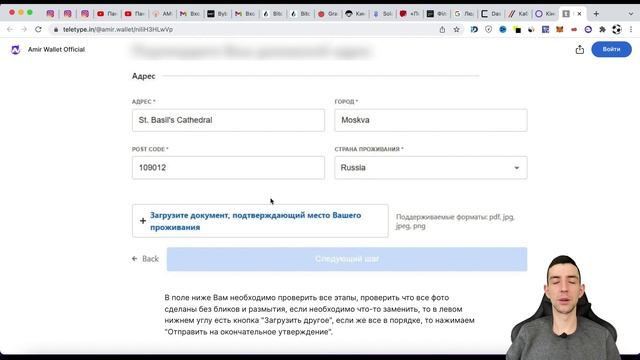Focus the Адрес field with St. Basil's Cathedral
Screen dimensions: 640x360
pyautogui.click(x=228, y=120)
